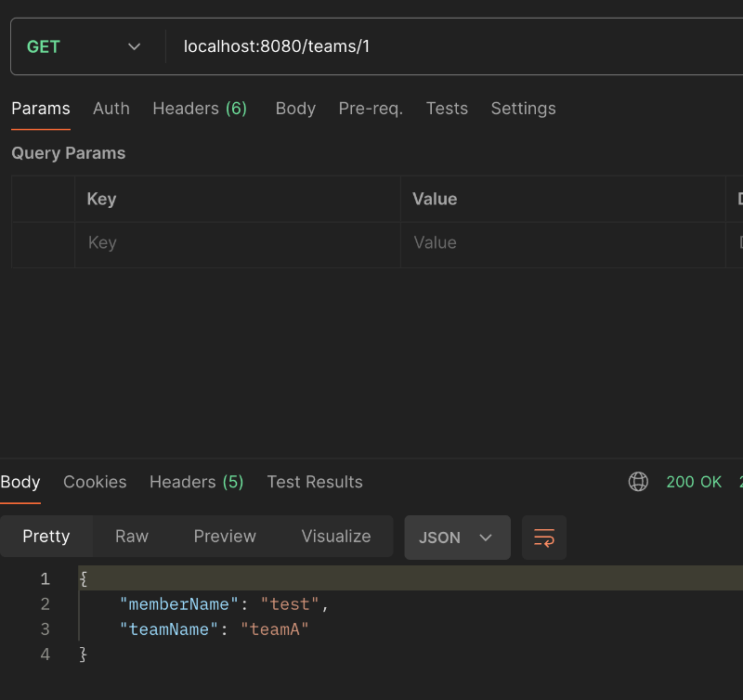Screen dimensions: 743x700
Task: Select the Pretty view
Action: coord(46,536)
